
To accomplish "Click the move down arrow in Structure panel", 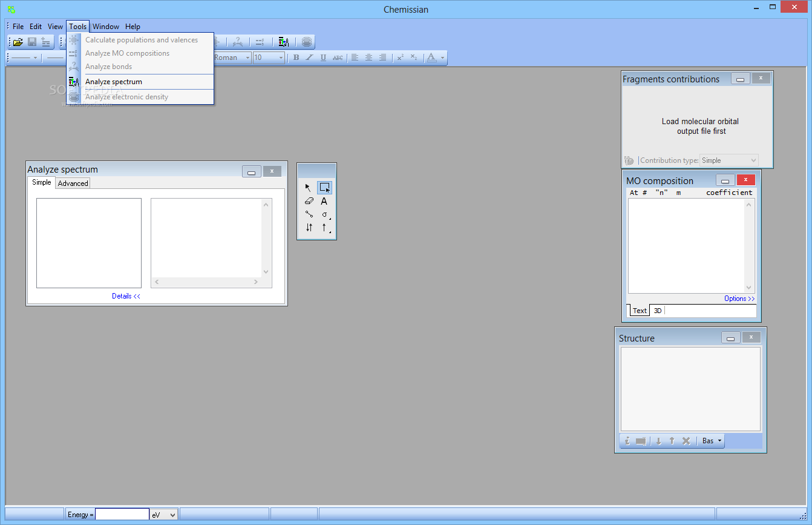I will pos(658,441).
